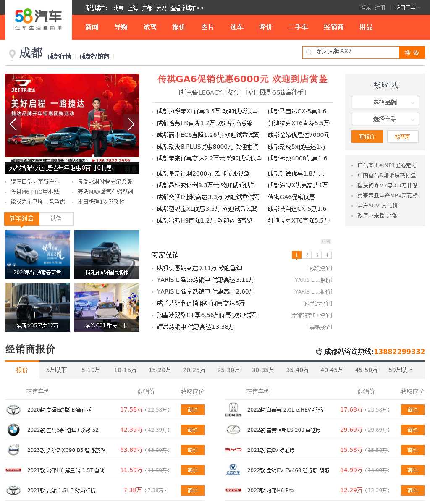Image resolution: width=430 pixels, height=504 pixels.
Task: Select the 10-15万 price range tab
Action: [x=125, y=370]
